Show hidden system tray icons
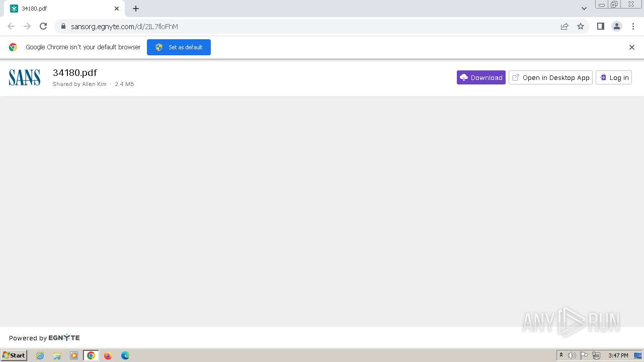Viewport: 644px width, 362px height. pyautogui.click(x=561, y=355)
